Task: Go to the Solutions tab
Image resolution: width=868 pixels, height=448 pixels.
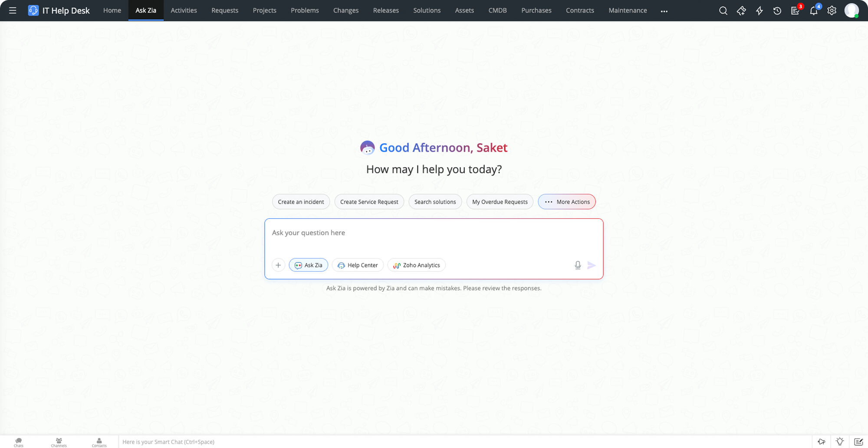Action: point(427,10)
